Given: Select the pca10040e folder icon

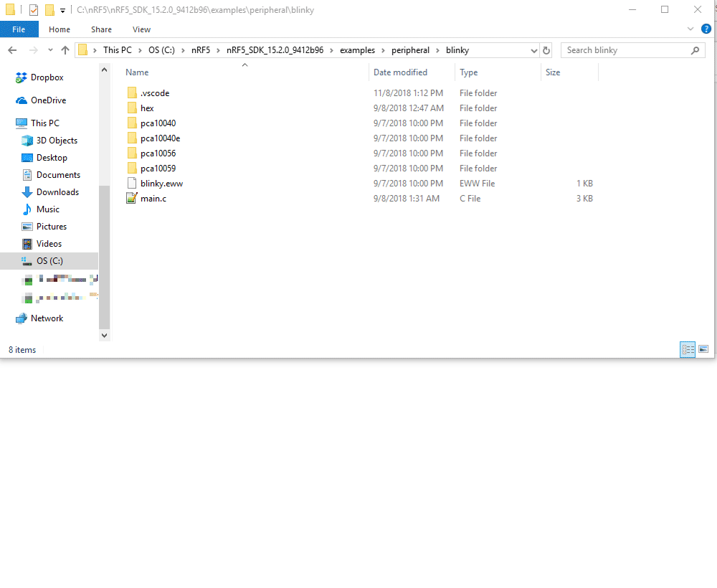Looking at the screenshot, I should [132, 138].
